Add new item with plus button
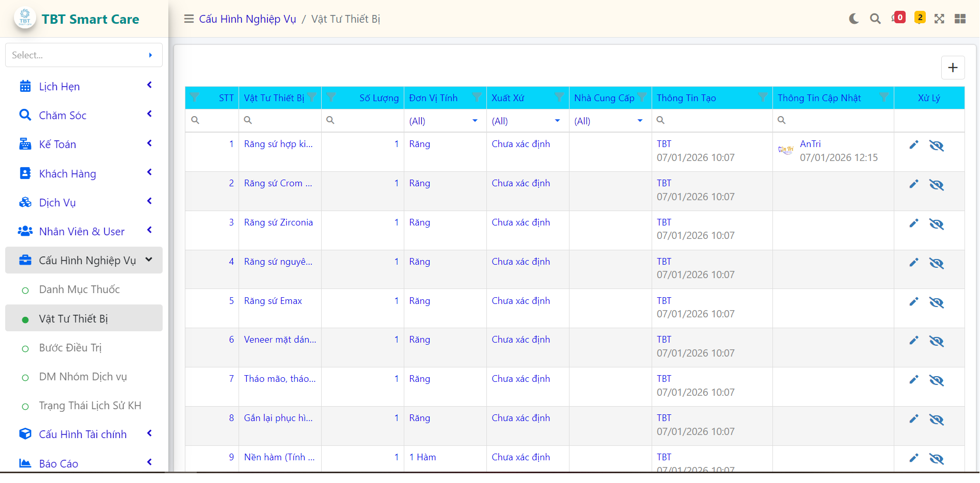Image resolution: width=980 pixels, height=483 pixels. click(953, 68)
